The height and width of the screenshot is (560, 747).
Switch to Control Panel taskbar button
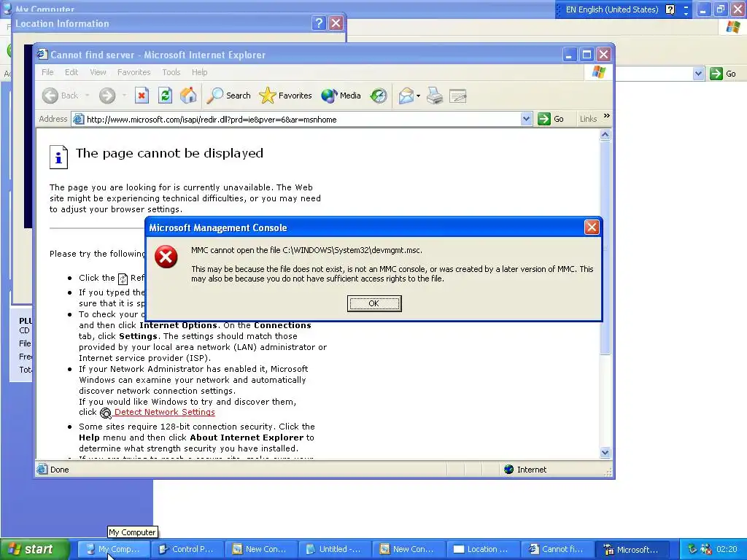(187, 550)
